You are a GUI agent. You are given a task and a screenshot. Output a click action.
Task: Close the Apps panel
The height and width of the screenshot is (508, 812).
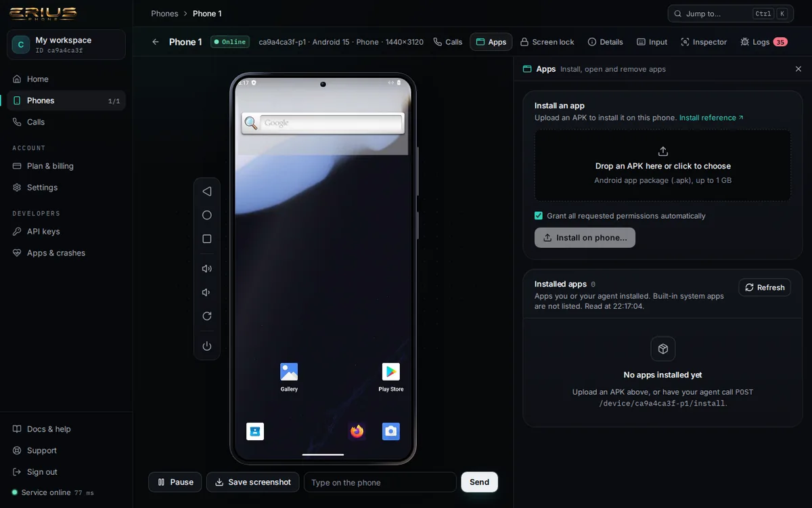798,69
